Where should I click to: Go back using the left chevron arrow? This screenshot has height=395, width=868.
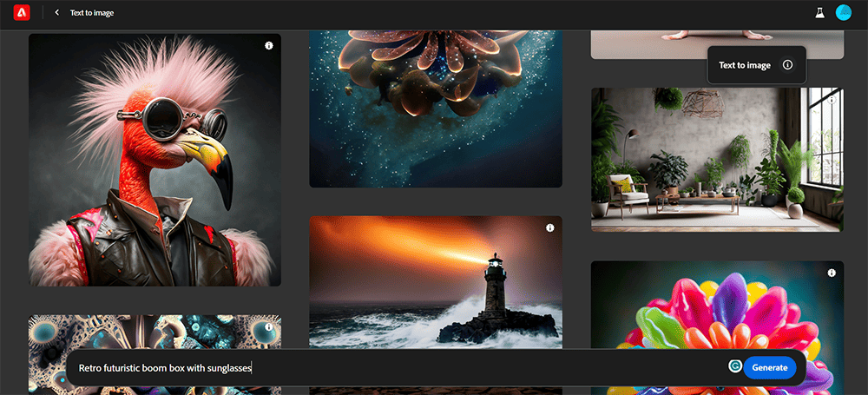click(56, 12)
